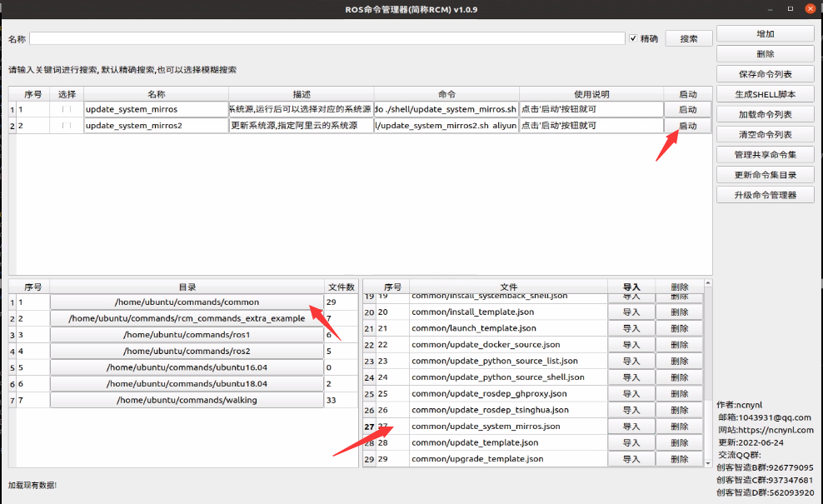Click the 删除 button in right sidebar
The height and width of the screenshot is (504, 823).
pyautogui.click(x=766, y=53)
